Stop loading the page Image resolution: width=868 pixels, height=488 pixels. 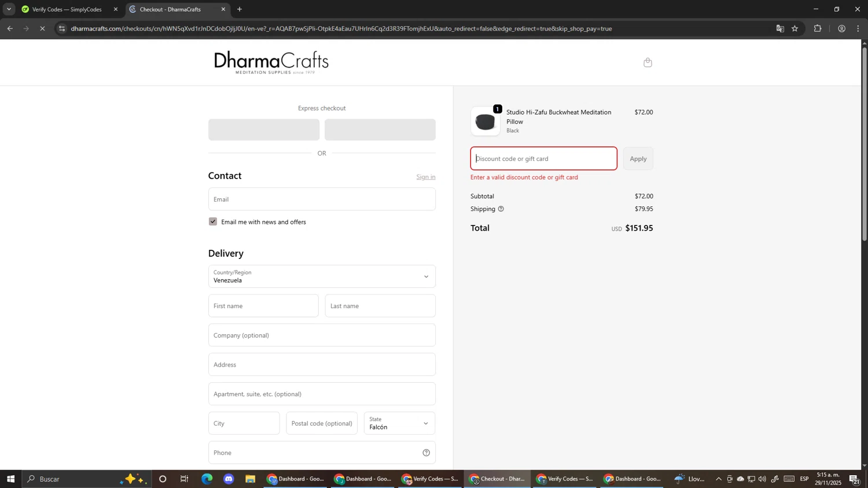click(42, 28)
